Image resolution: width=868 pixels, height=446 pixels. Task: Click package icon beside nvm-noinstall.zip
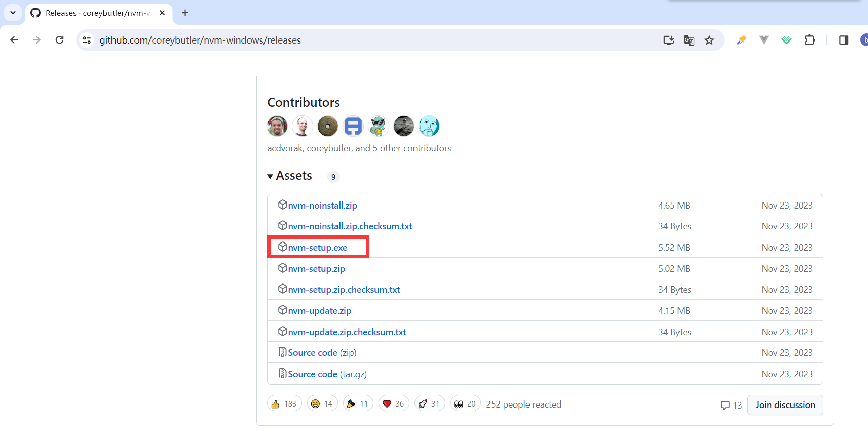coord(283,205)
